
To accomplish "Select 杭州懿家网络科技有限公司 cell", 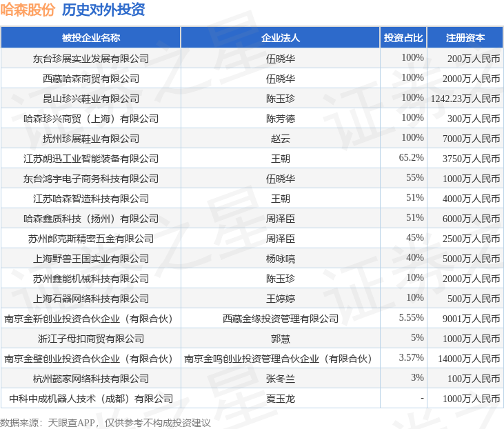I will click(x=91, y=379).
